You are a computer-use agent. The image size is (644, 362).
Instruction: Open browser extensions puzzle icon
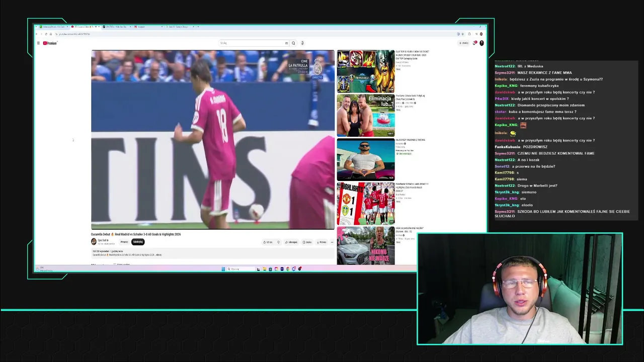point(469,34)
